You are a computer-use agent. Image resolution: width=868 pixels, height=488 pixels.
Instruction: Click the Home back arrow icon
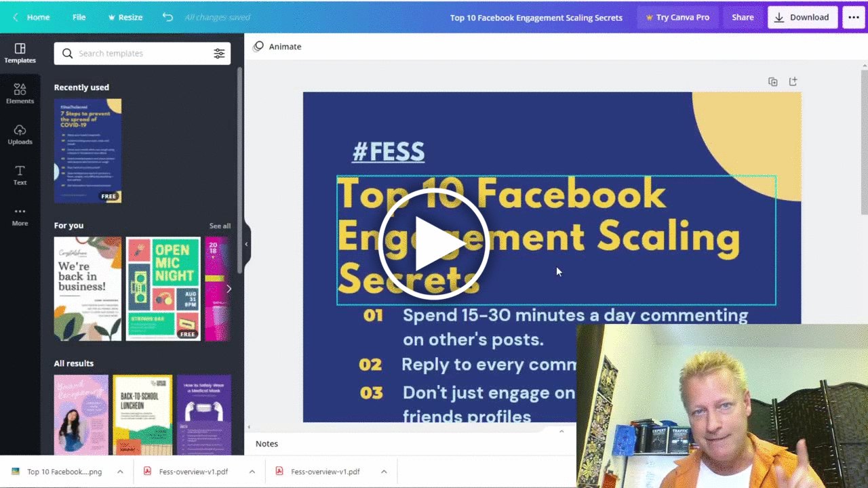pyautogui.click(x=16, y=17)
